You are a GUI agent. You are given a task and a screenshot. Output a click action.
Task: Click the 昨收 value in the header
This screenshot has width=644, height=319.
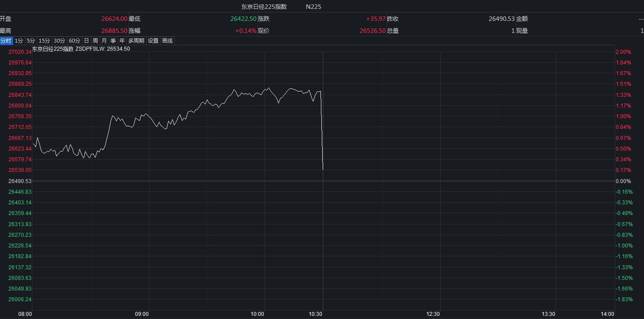pos(502,19)
